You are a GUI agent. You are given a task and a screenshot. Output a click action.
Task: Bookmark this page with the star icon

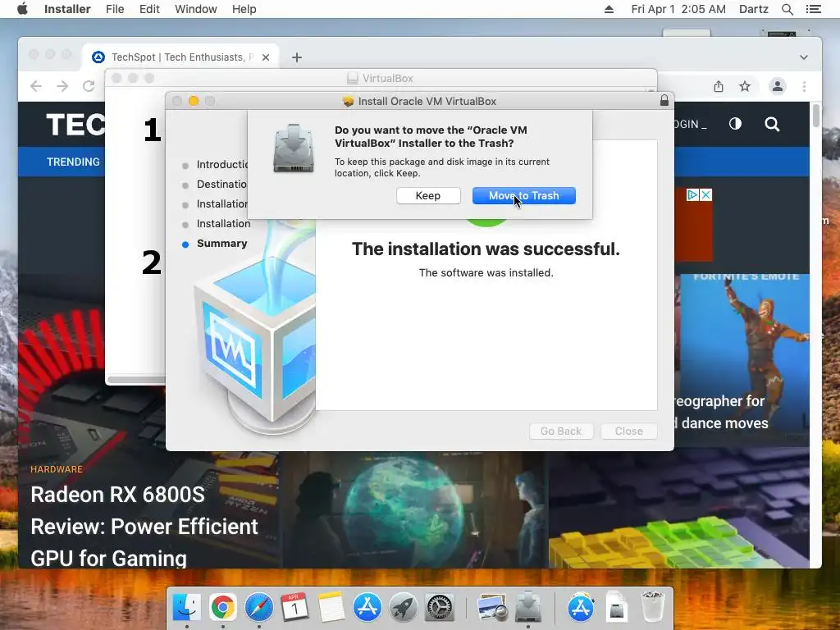coord(745,86)
